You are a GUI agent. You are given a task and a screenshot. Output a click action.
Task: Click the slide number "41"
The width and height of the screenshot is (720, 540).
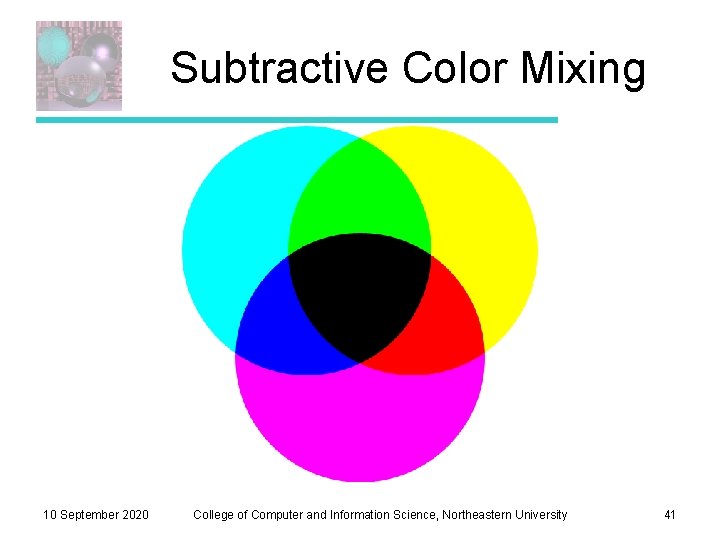point(670,515)
